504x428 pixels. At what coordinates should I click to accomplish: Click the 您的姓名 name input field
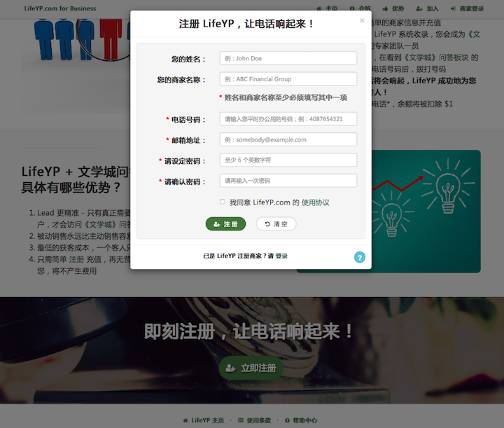tap(288, 58)
